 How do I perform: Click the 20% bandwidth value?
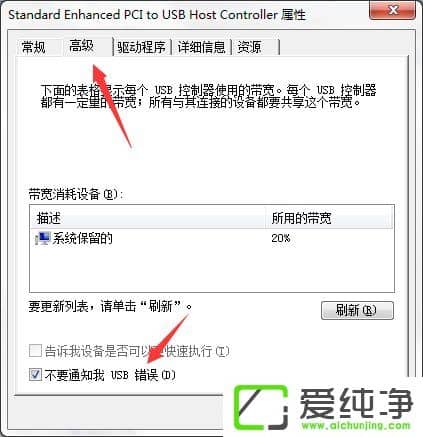click(x=281, y=238)
